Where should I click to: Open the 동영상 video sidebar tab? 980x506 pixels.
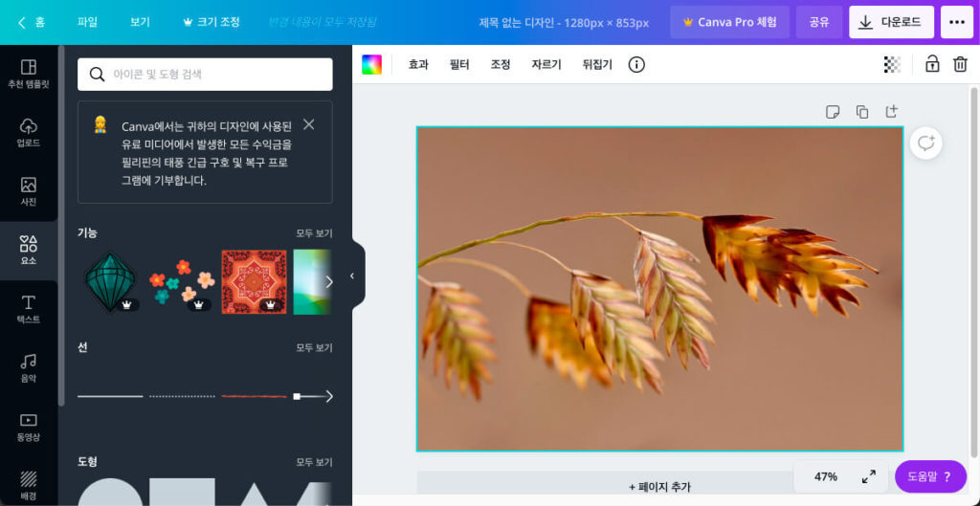tap(29, 427)
